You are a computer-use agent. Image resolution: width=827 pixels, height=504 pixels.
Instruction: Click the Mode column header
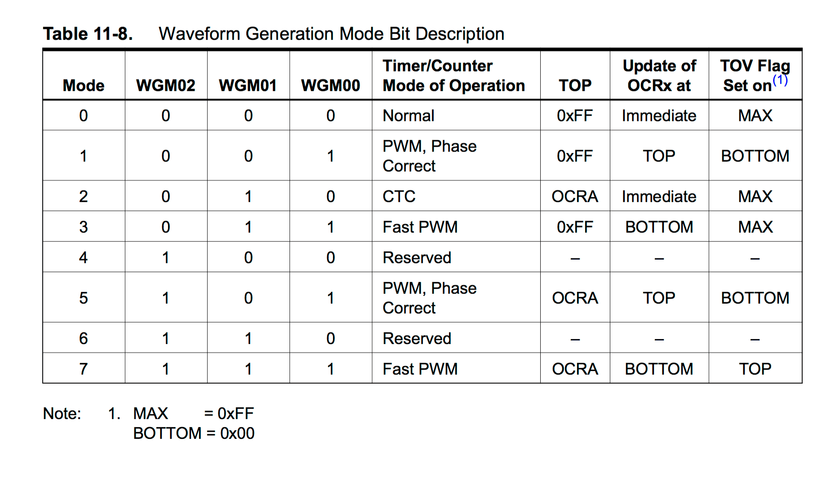pyautogui.click(x=84, y=85)
